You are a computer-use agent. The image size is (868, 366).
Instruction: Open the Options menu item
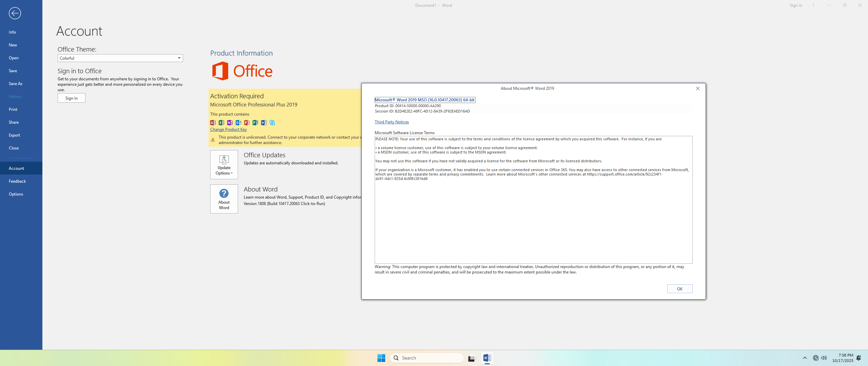(x=16, y=194)
